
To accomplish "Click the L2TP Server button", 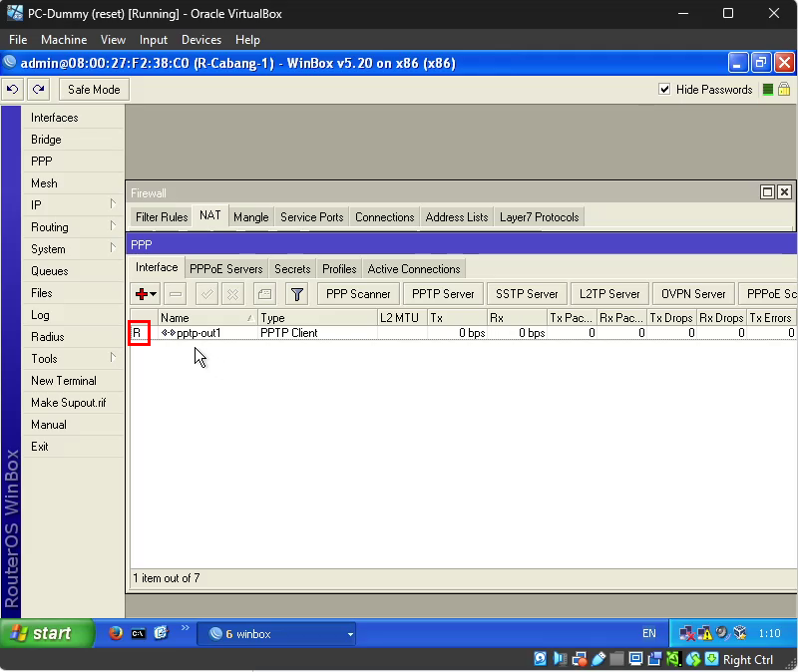I will pos(609,294).
